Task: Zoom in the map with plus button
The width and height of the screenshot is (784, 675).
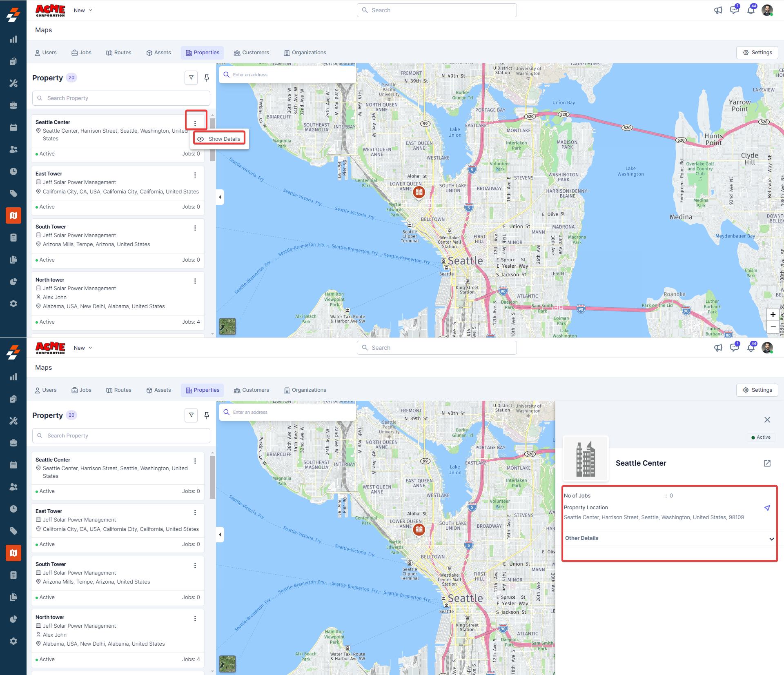Action: point(773,315)
